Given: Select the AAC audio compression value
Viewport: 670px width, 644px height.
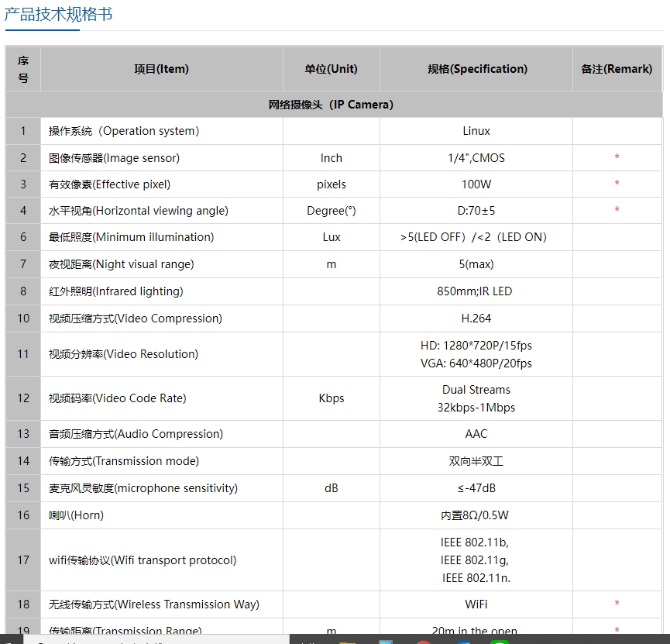Looking at the screenshot, I should [x=476, y=434].
